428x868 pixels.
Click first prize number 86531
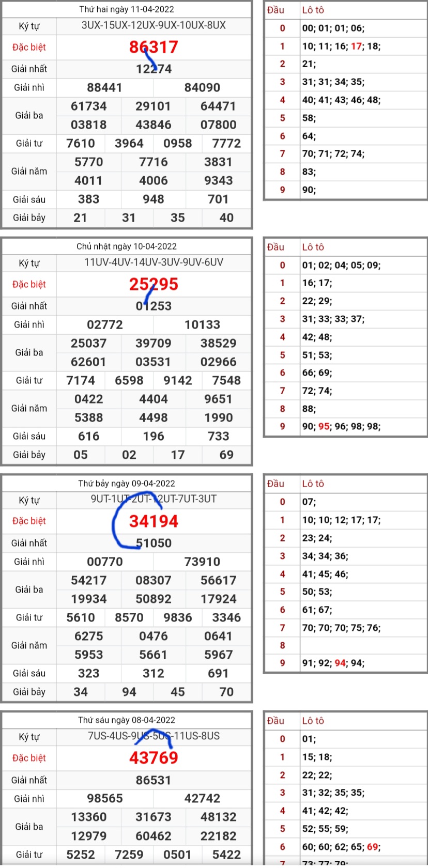(154, 780)
